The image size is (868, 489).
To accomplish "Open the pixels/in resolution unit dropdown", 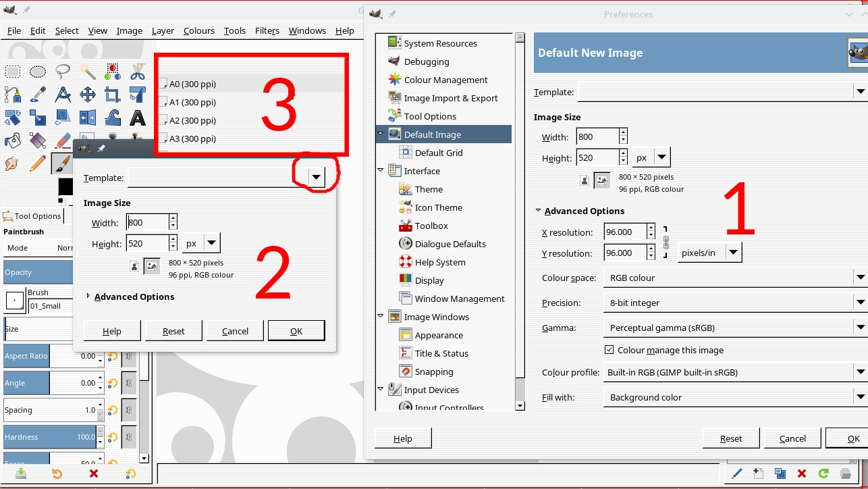I will 709,253.
